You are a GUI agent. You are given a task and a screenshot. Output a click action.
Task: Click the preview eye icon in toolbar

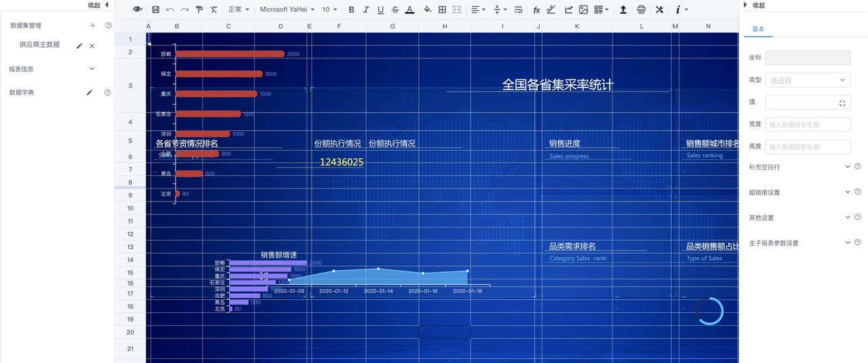coord(138,9)
